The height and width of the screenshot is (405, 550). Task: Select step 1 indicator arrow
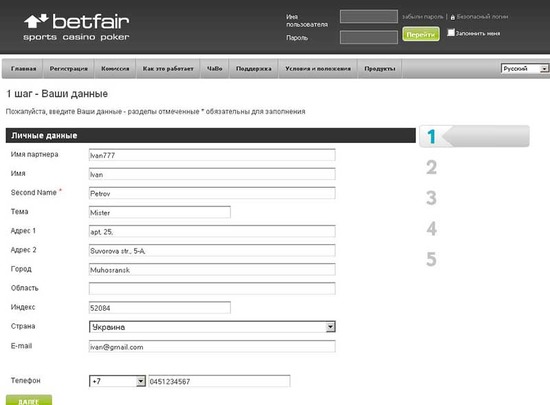click(474, 136)
